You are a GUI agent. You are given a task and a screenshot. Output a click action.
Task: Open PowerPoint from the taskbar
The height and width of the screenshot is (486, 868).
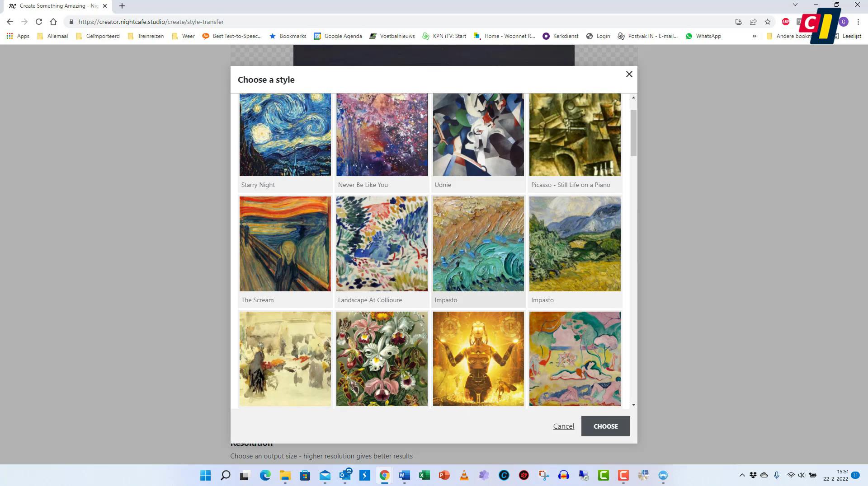click(444, 475)
